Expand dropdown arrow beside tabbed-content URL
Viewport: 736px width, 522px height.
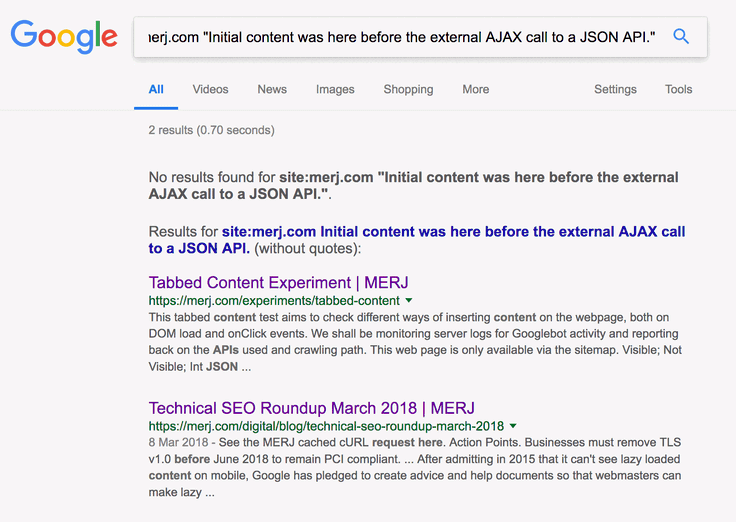point(409,300)
